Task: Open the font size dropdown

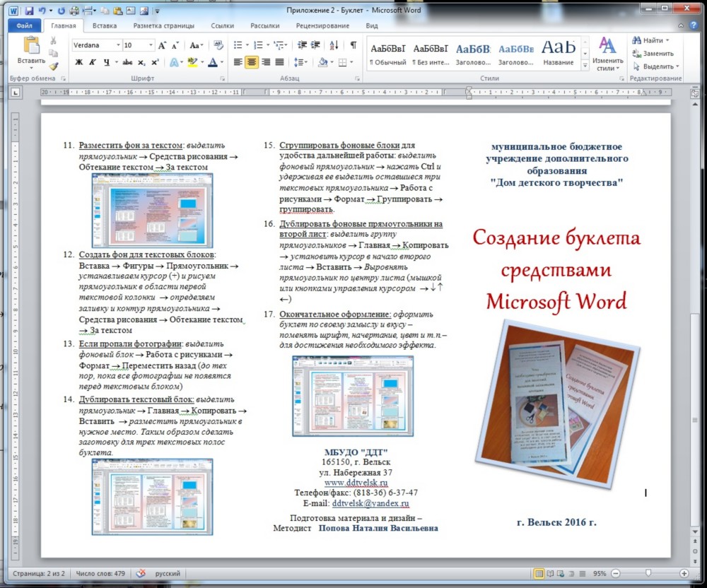Action: point(149,45)
